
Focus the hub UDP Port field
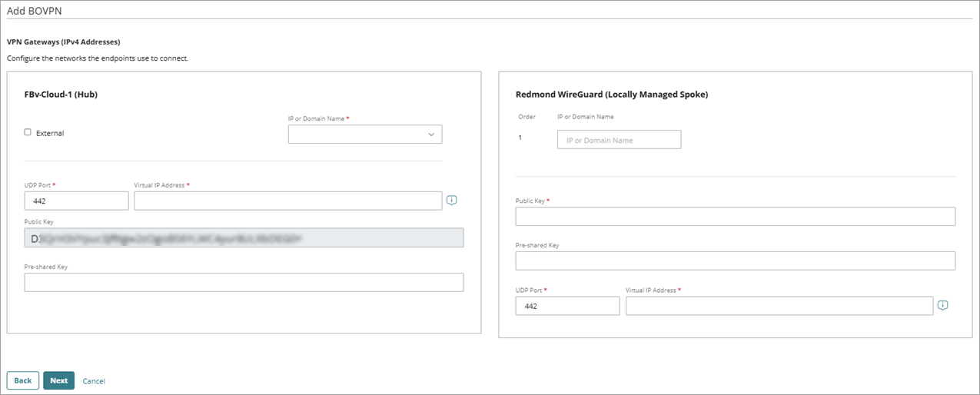coord(76,201)
